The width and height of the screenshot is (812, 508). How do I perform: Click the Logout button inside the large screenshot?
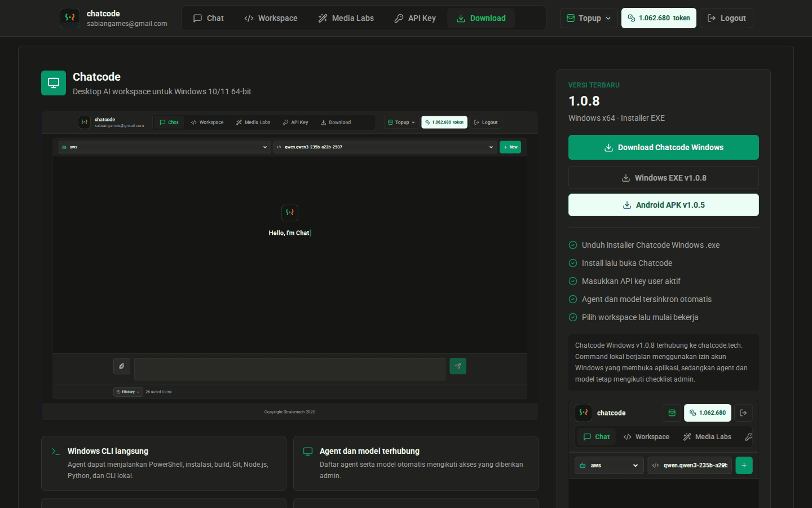tap(486, 122)
